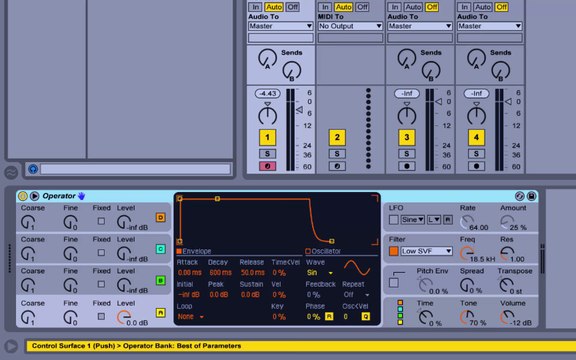Click the Q quantize button next to Osc<Vel

tap(366, 316)
